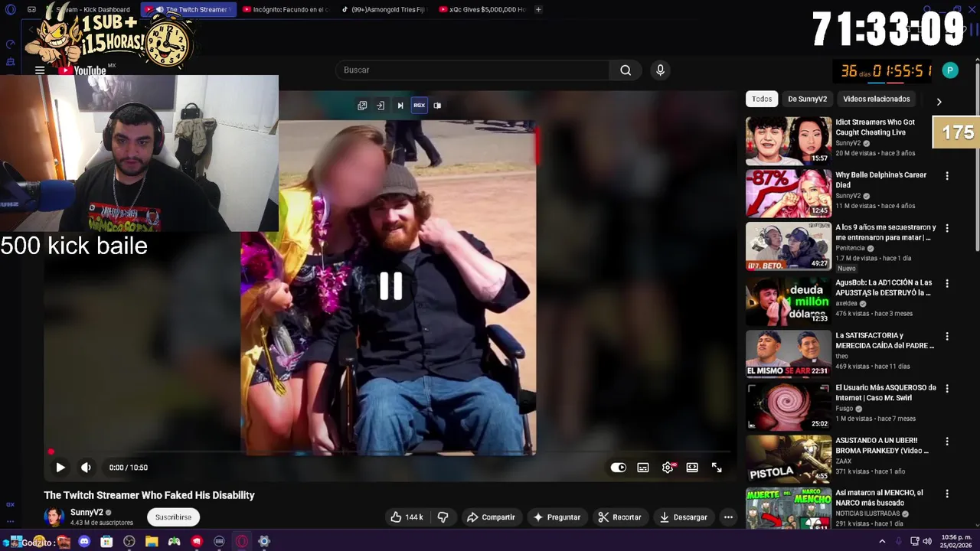The image size is (980, 551).
Task: Open player settings gear icon
Action: [668, 468]
